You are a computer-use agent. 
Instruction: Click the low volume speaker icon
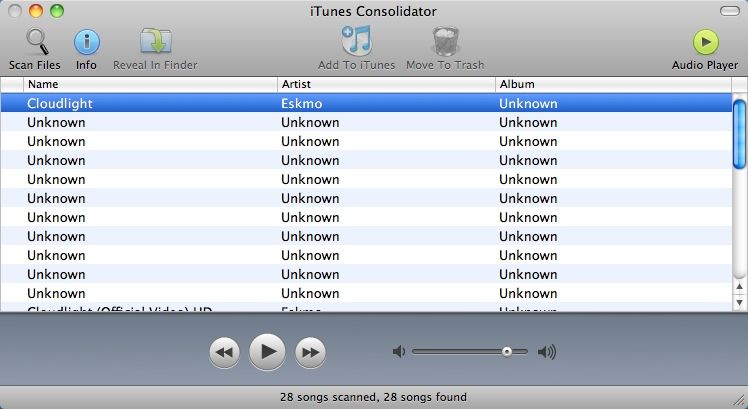click(x=399, y=352)
